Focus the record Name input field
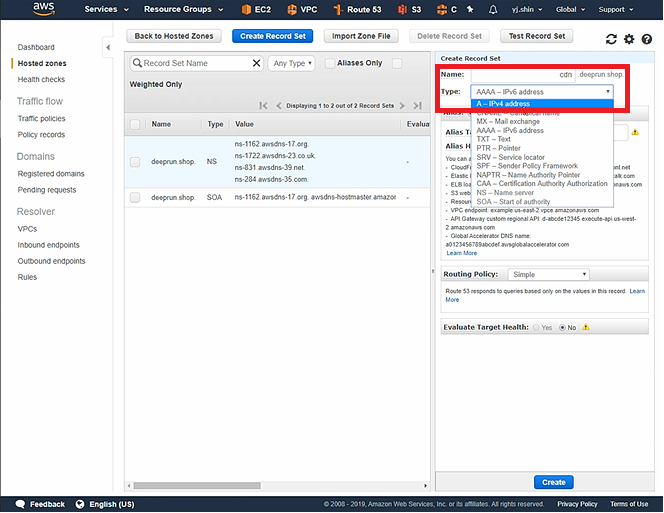This screenshot has width=664, height=513. pos(523,75)
